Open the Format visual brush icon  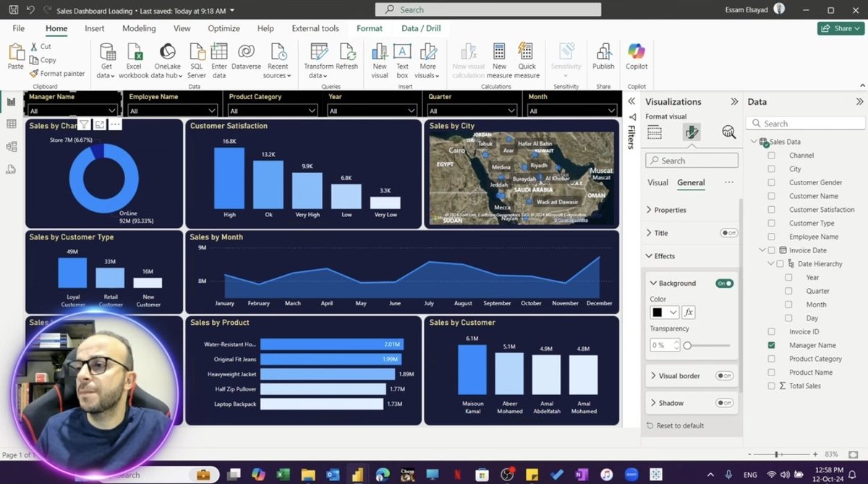[692, 132]
